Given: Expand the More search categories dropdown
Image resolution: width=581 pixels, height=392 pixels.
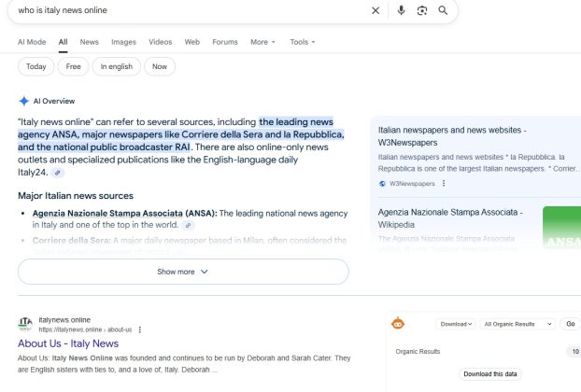Looking at the screenshot, I should (262, 42).
